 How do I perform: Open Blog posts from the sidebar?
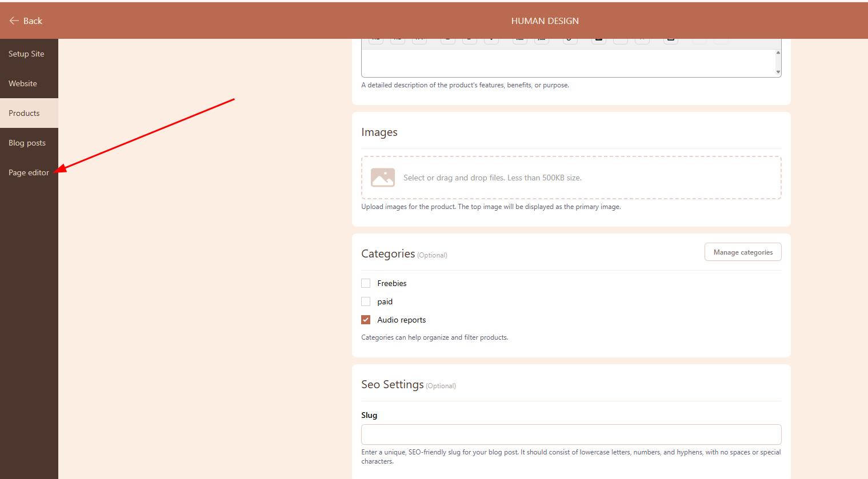tap(27, 143)
